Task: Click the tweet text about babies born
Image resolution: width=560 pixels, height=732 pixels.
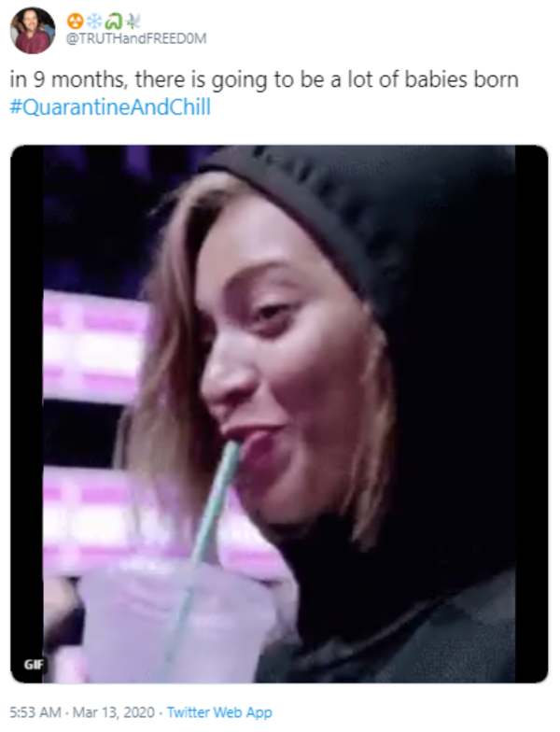Action: pyautogui.click(x=264, y=93)
